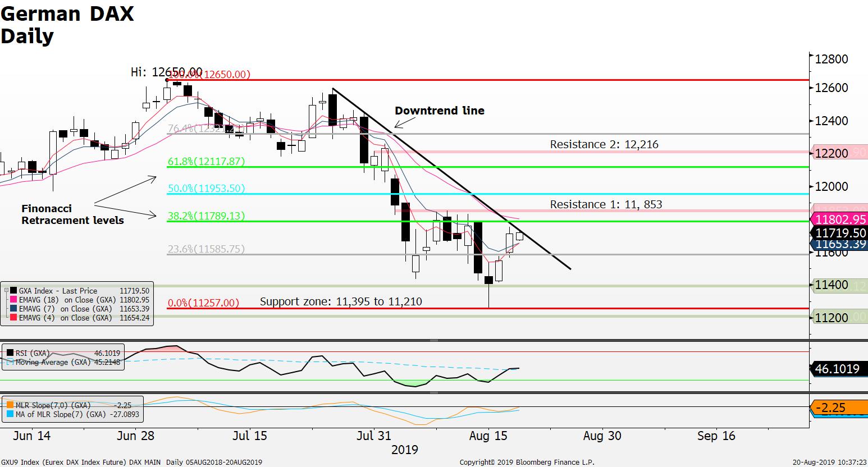Image resolution: width=868 pixels, height=467 pixels.
Task: Click the dark blue EMAVG (7) legend swatch
Action: (x=13, y=309)
